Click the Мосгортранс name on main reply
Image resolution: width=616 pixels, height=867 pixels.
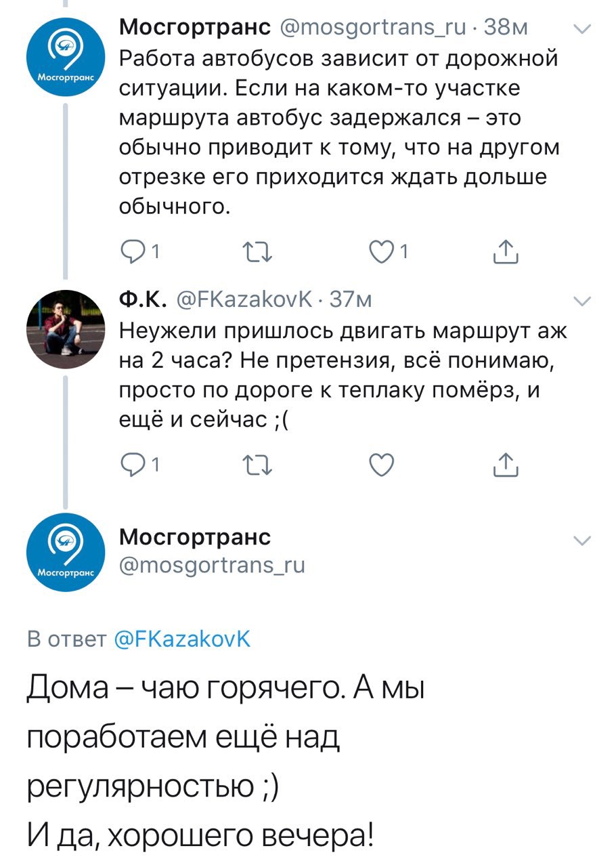coord(195,537)
